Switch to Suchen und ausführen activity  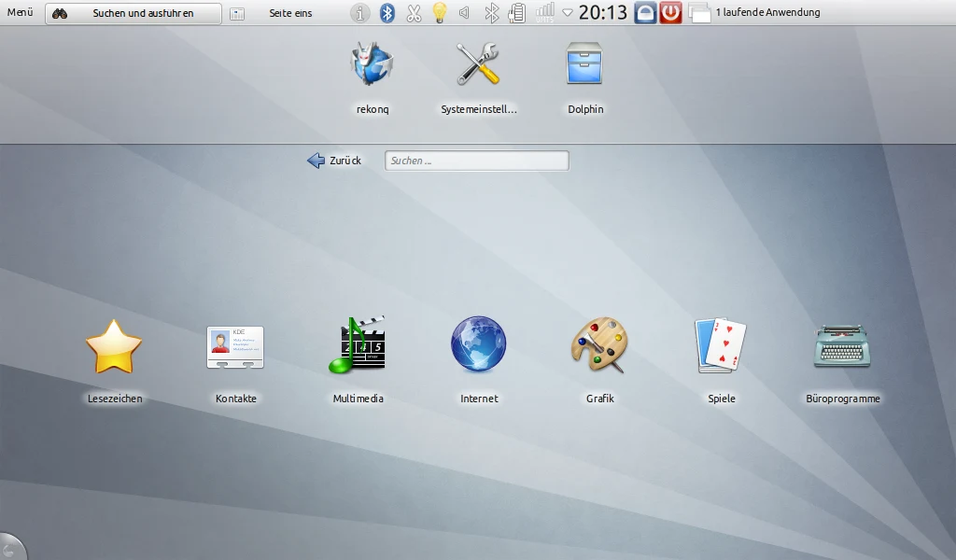point(134,13)
